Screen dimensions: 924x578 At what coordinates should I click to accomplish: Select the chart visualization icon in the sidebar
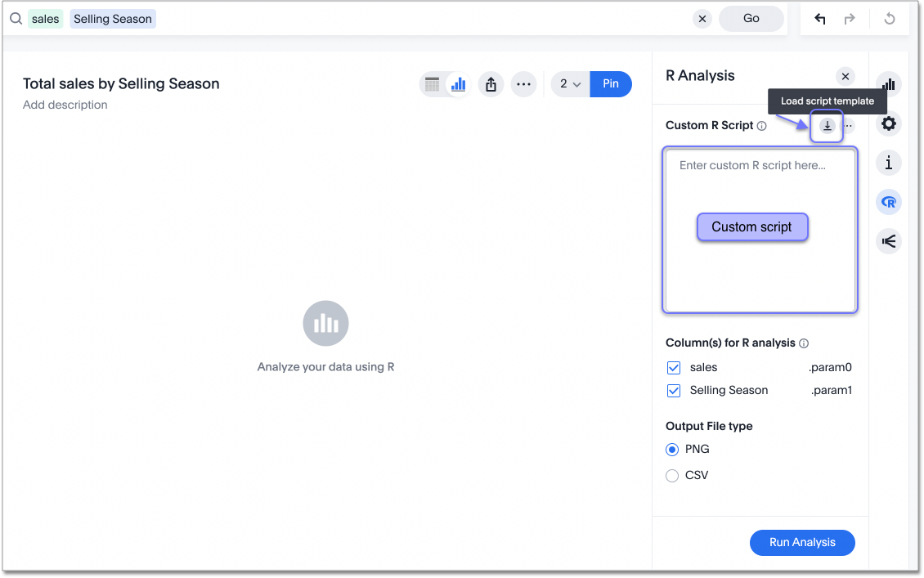(x=889, y=84)
